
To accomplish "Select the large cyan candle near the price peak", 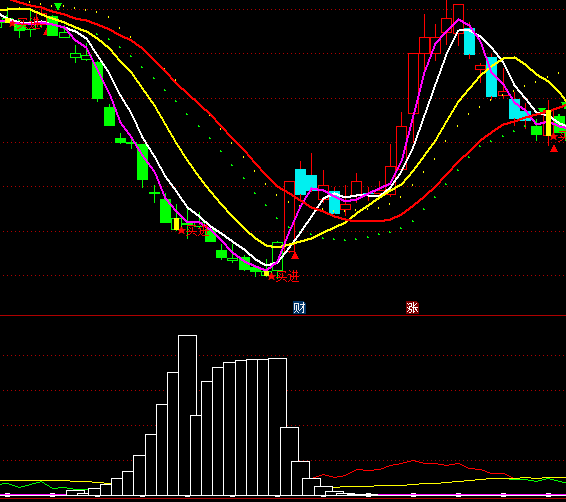I will (469, 41).
